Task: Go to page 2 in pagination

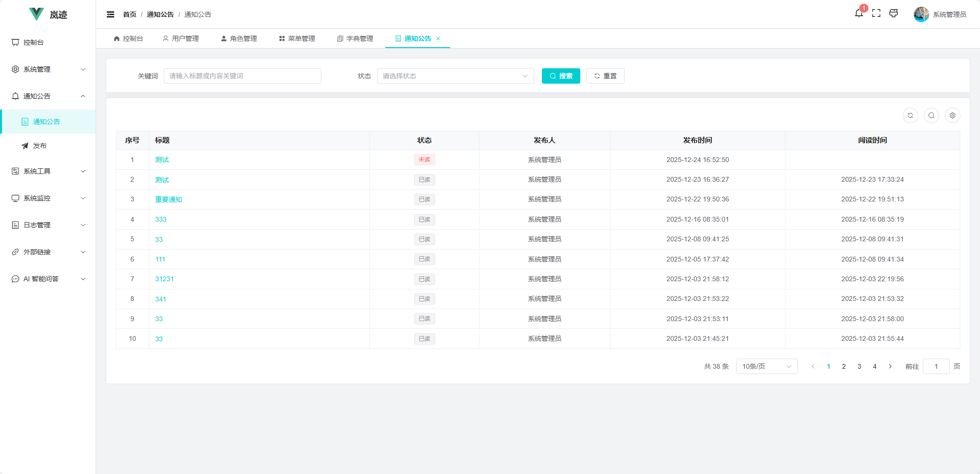Action: point(844,366)
